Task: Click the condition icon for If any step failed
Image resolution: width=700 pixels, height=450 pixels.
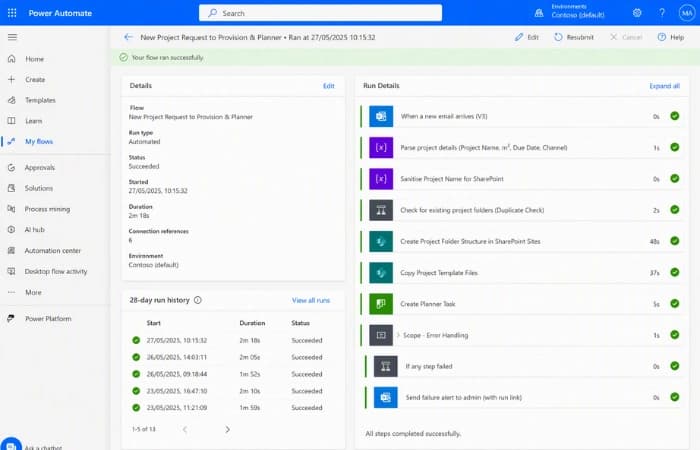Action: pos(385,367)
